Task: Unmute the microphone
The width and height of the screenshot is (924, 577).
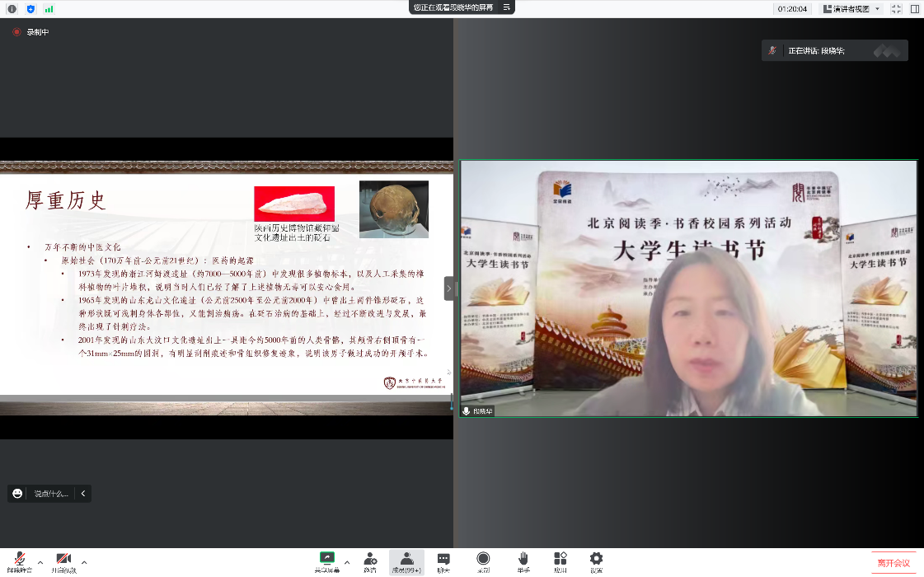Action: [x=18, y=561]
